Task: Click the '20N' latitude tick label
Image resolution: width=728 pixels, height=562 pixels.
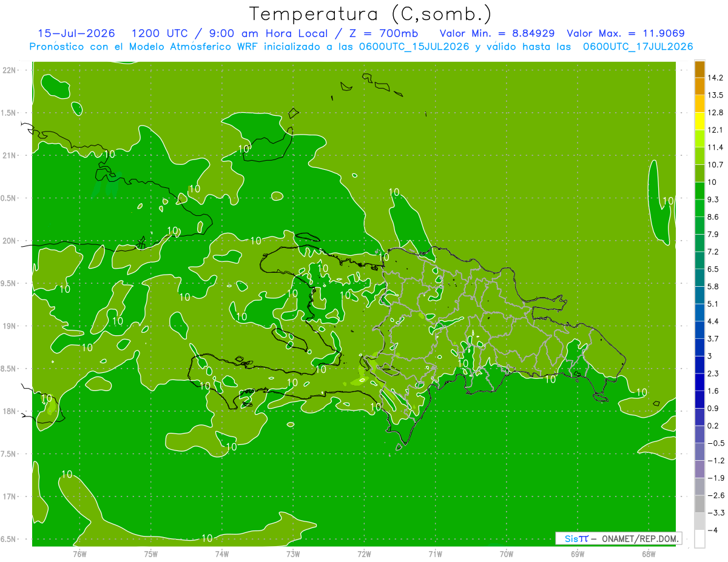Action: coord(10,241)
